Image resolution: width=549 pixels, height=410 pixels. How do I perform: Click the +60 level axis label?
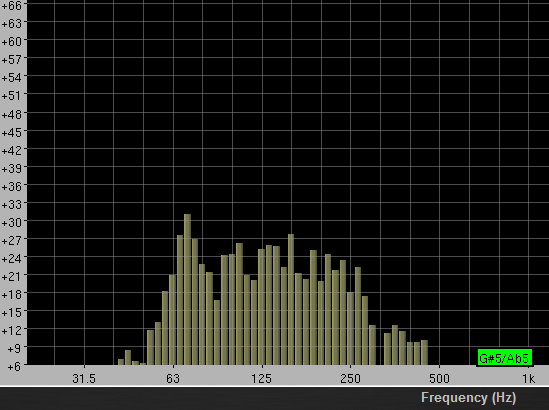coord(12,42)
